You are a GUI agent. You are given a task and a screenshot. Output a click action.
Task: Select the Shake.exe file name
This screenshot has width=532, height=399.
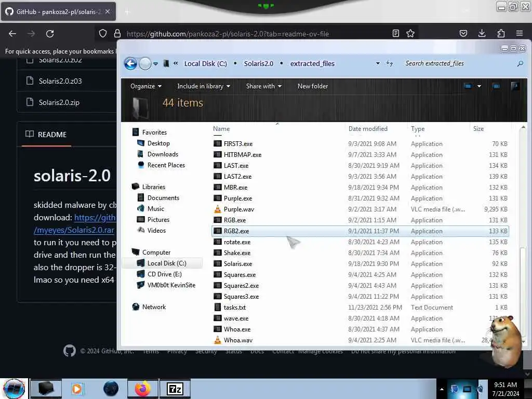tap(237, 253)
